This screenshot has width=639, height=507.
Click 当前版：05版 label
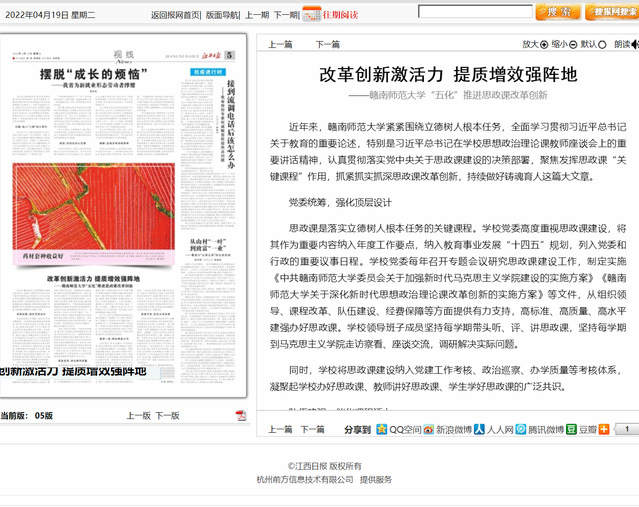click(26, 416)
